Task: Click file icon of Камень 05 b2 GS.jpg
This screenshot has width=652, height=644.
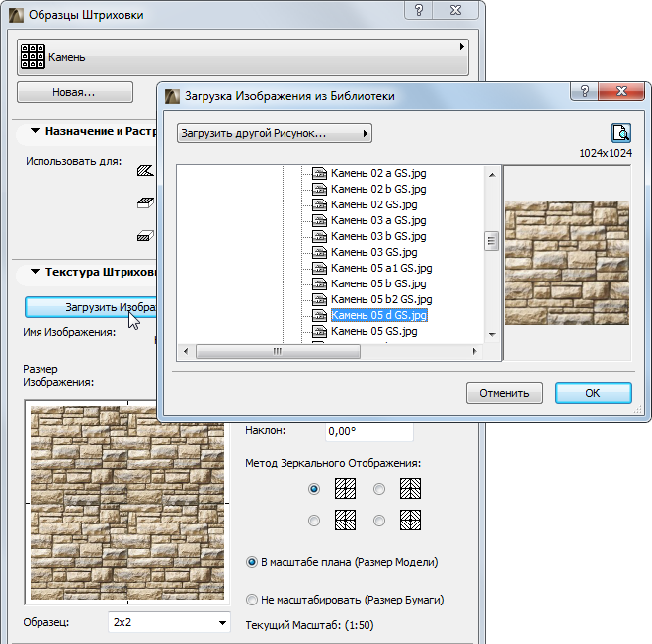Action: [x=319, y=299]
